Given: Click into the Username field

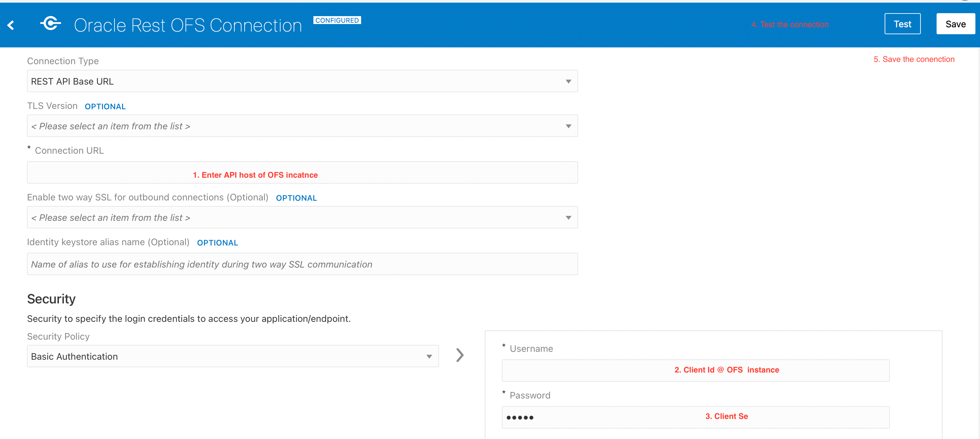Looking at the screenshot, I should point(696,371).
